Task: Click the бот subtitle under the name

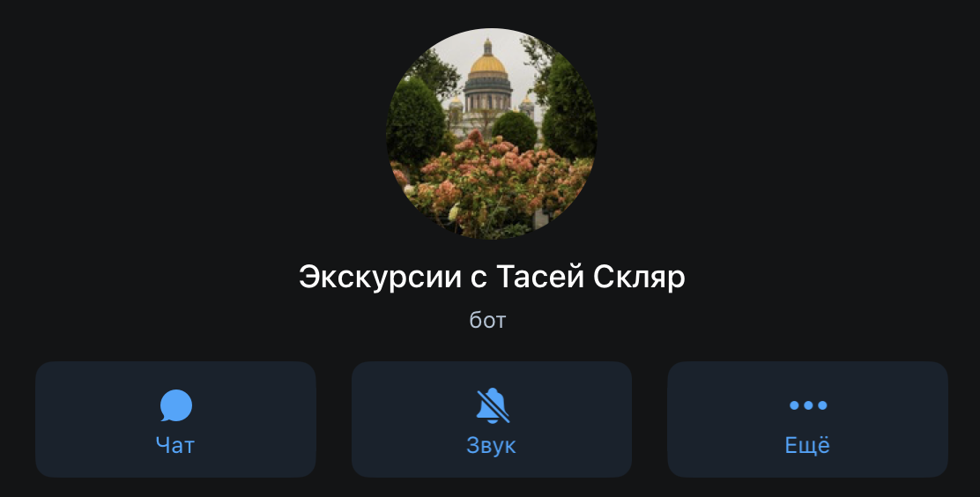Action: [x=487, y=320]
